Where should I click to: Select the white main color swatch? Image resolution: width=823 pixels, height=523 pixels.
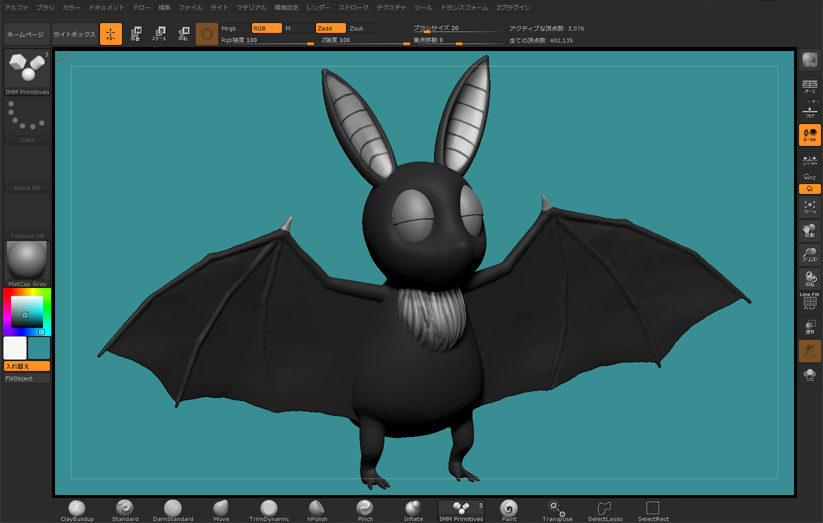click(15, 348)
